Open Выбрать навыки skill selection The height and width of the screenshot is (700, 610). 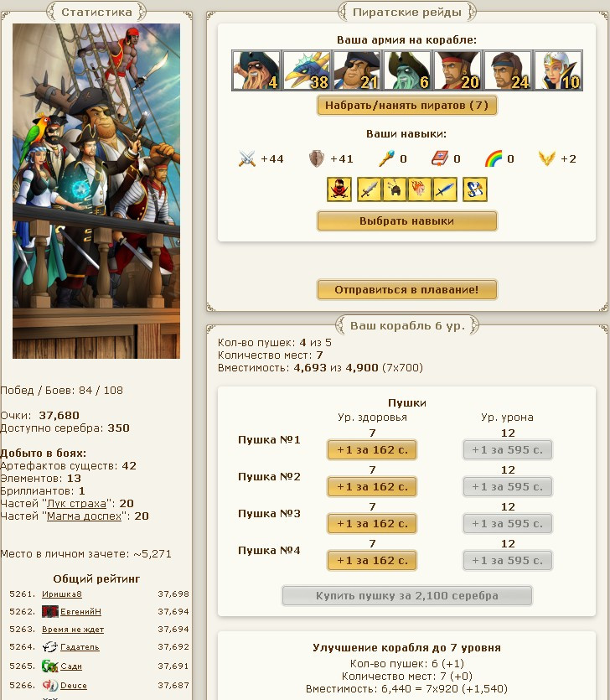pyautogui.click(x=407, y=221)
